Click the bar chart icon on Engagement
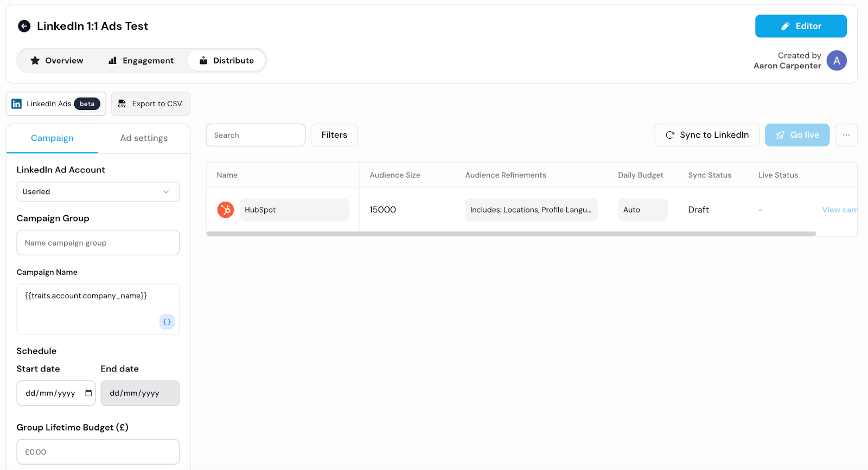Screen dimensions: 868x470 112,60
